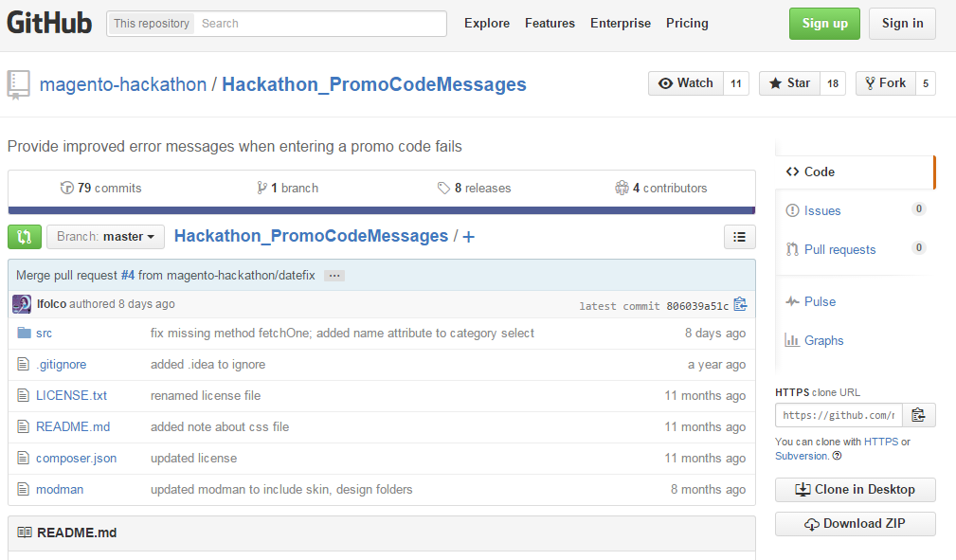956x560 pixels.
Task: Open the modman file
Action: click(60, 489)
